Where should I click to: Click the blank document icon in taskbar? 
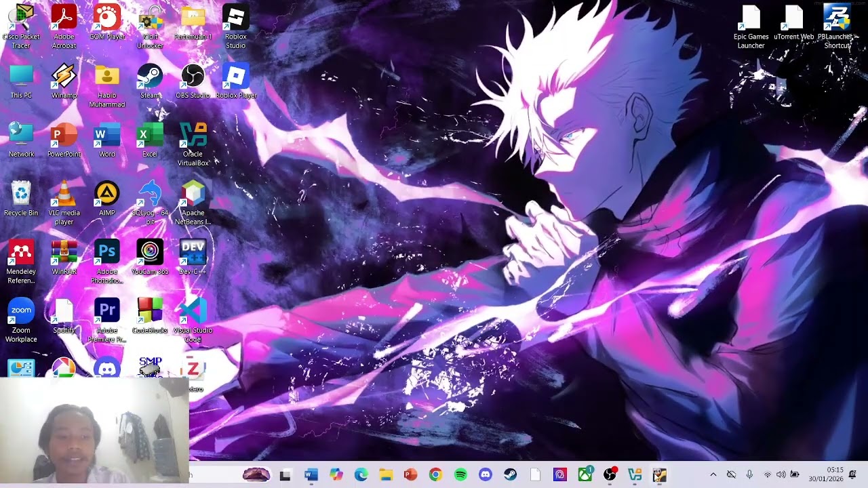coord(535,475)
